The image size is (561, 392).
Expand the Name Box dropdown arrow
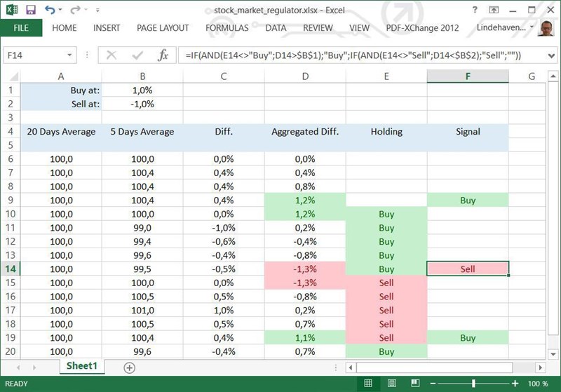point(69,55)
